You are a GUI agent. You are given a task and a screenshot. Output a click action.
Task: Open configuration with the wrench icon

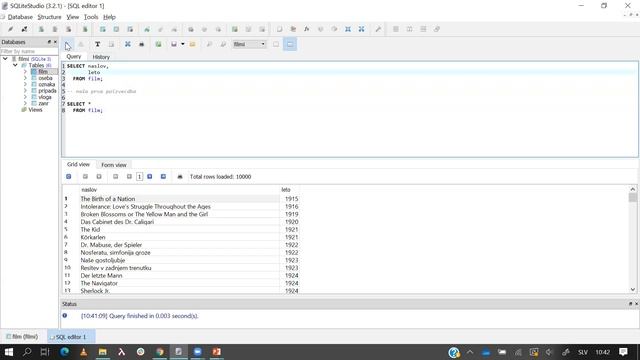pos(378,29)
